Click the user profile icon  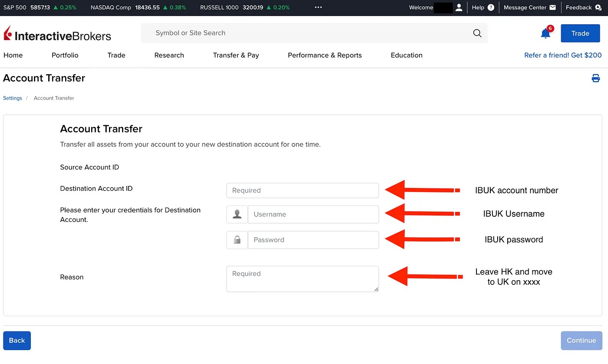coord(459,7)
